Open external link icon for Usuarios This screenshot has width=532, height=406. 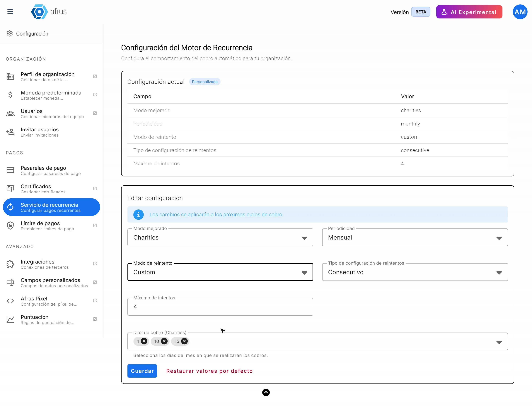(x=95, y=113)
